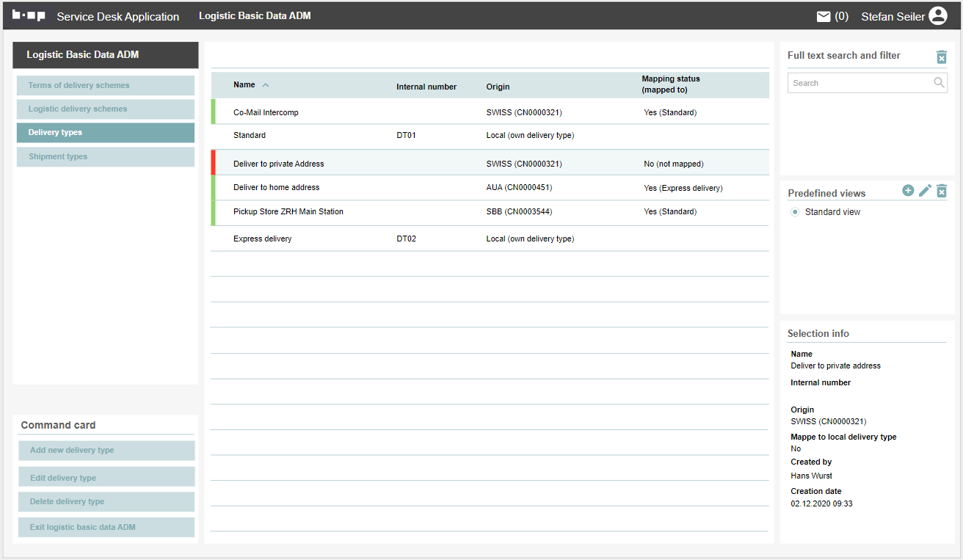Add a new predefined view
Screen dimensions: 963x560
[x=908, y=191]
